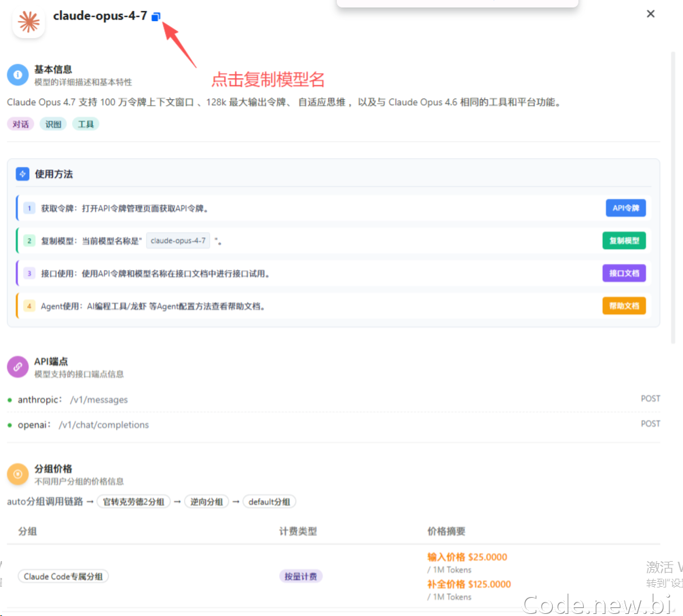The image size is (683, 616).
Task: Click the 使用方法 section heading
Action: (x=54, y=174)
